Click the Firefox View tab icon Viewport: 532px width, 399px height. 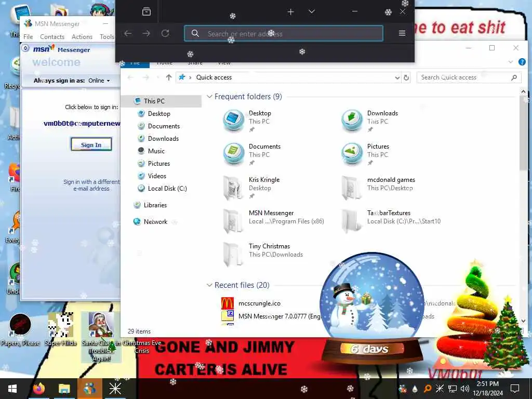tap(146, 11)
